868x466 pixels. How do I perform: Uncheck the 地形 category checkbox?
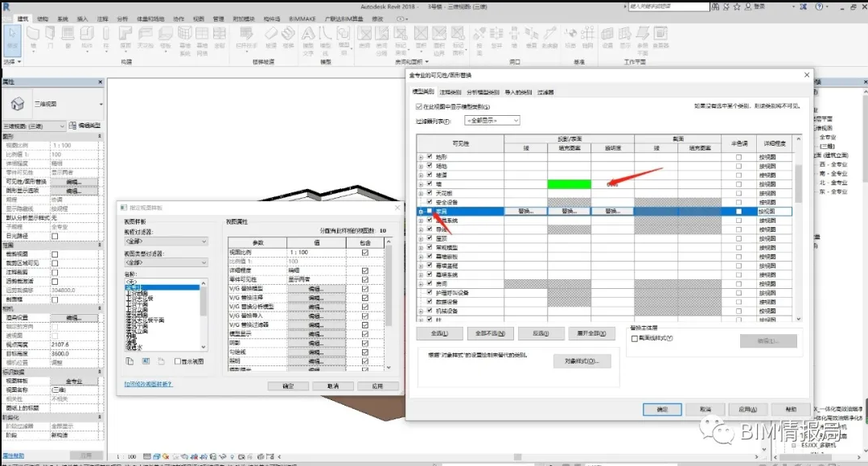(x=430, y=157)
